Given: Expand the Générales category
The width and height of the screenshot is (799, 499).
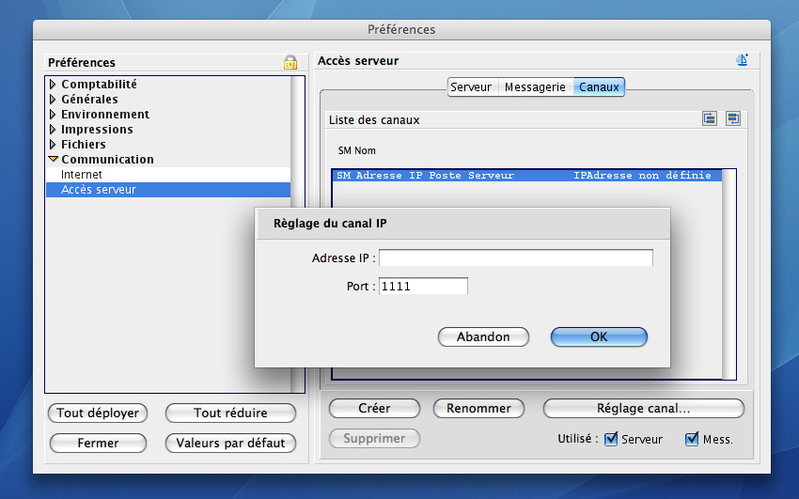Looking at the screenshot, I should [x=53, y=100].
